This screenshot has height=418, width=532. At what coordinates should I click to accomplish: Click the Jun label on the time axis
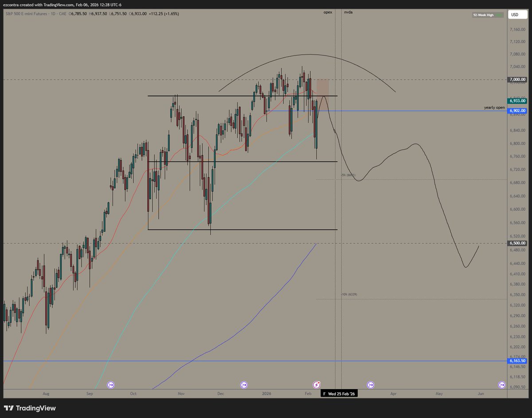tap(481, 394)
